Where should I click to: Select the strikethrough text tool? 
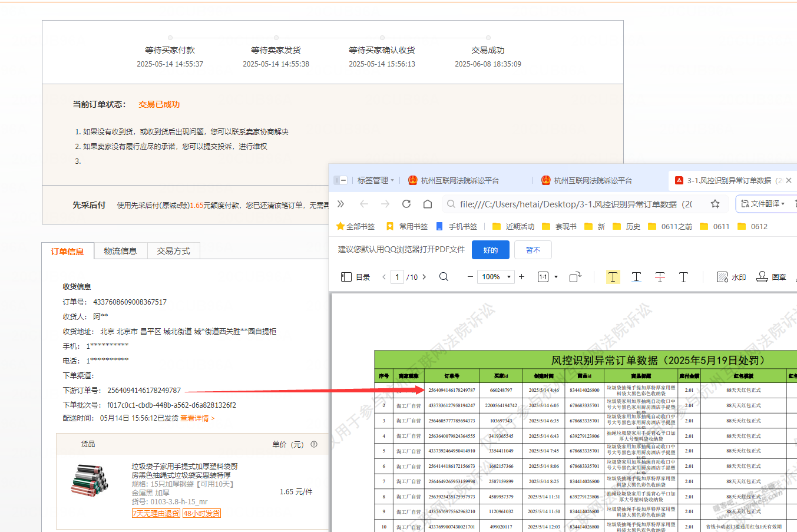[x=660, y=277]
